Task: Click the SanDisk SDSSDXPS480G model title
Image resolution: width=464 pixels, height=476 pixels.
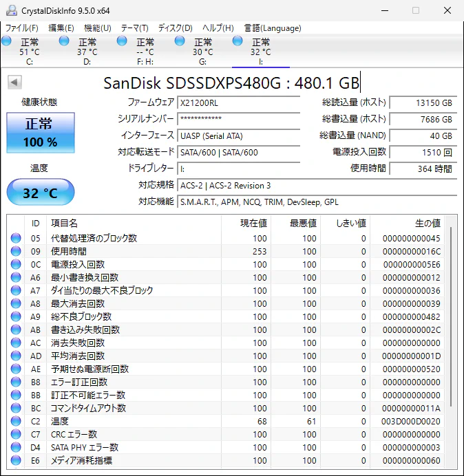Action: (x=231, y=83)
